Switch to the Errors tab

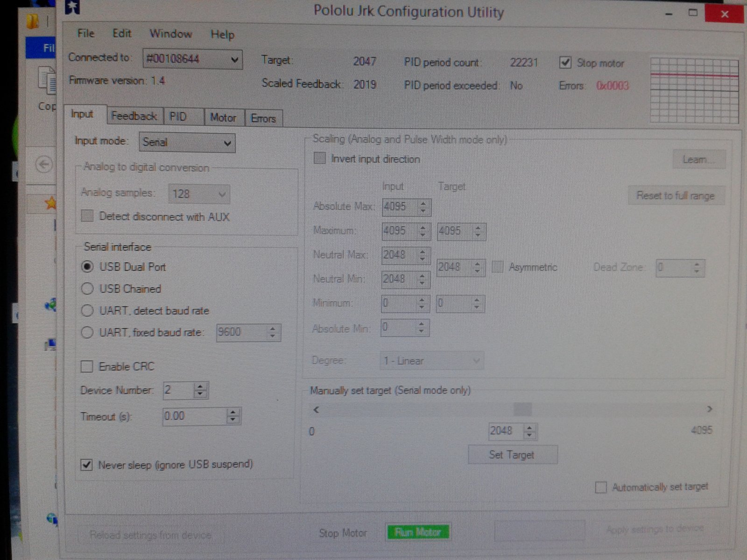(x=264, y=119)
